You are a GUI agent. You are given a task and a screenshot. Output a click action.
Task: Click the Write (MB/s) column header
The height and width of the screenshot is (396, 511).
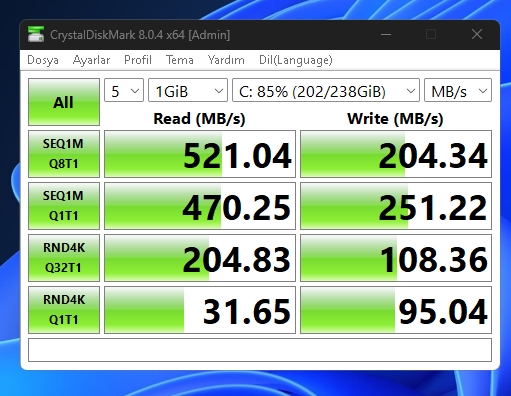[x=395, y=119]
